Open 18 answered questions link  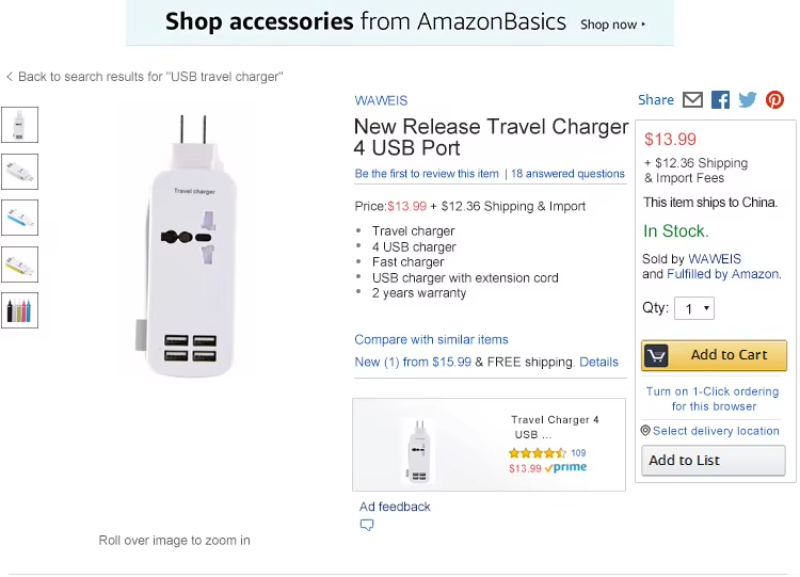pos(568,174)
